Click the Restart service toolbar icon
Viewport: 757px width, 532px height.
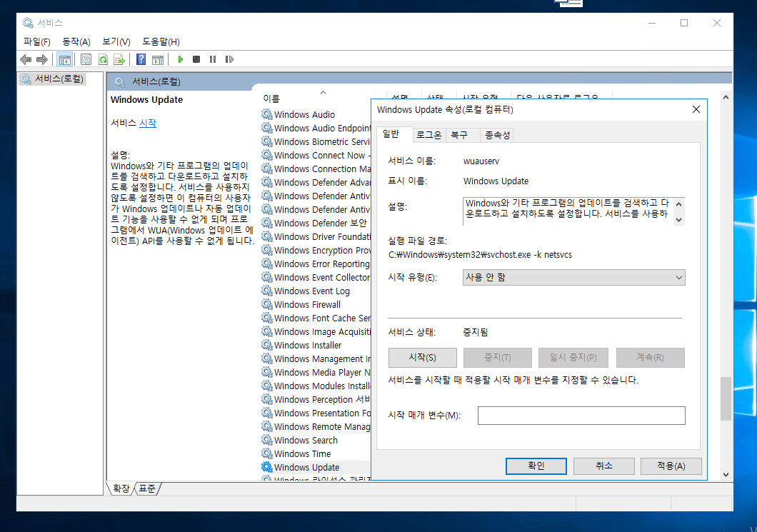(x=229, y=59)
